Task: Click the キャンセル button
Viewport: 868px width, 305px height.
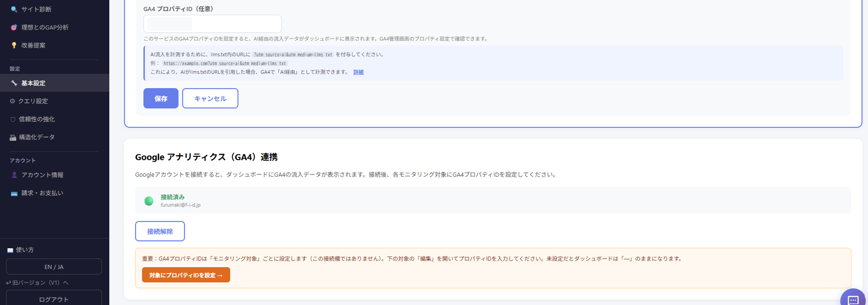Action: [x=210, y=98]
